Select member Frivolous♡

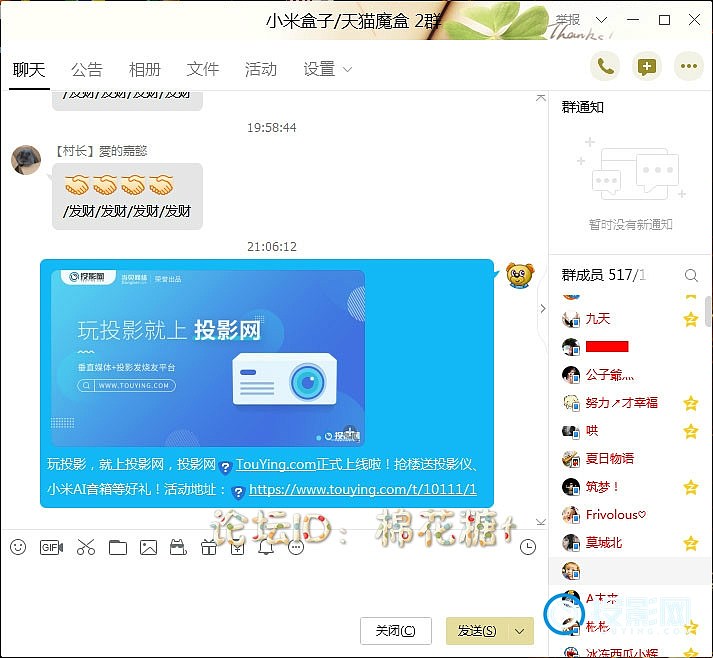(630, 515)
